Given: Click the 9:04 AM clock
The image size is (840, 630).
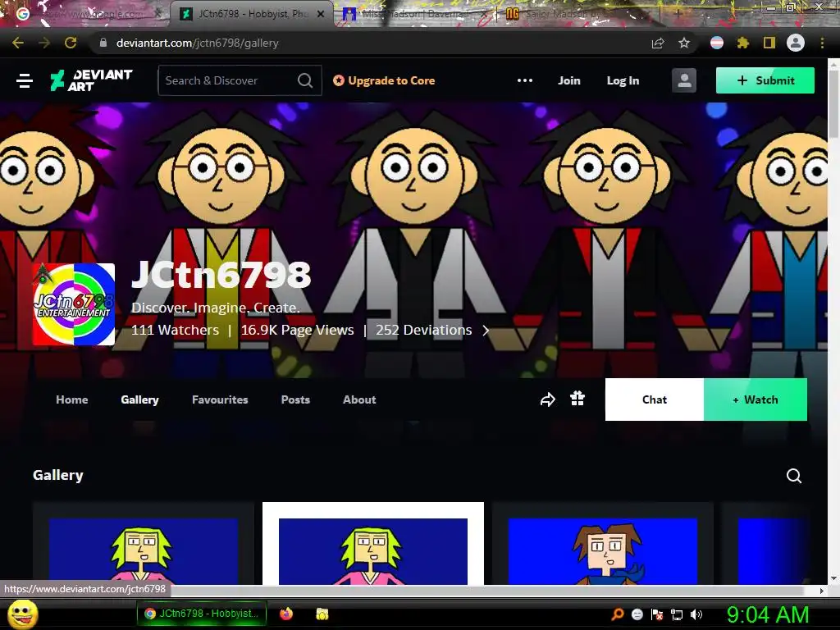Looking at the screenshot, I should pos(767,614).
